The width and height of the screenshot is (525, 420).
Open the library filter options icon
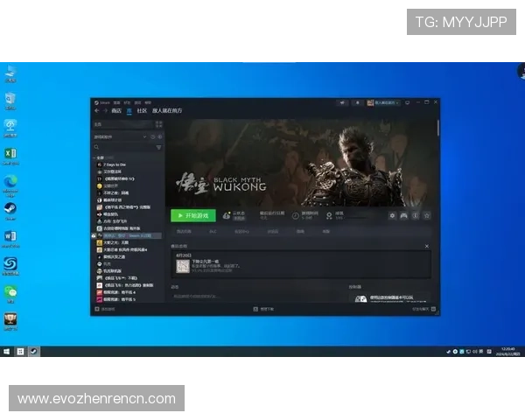[x=159, y=148]
